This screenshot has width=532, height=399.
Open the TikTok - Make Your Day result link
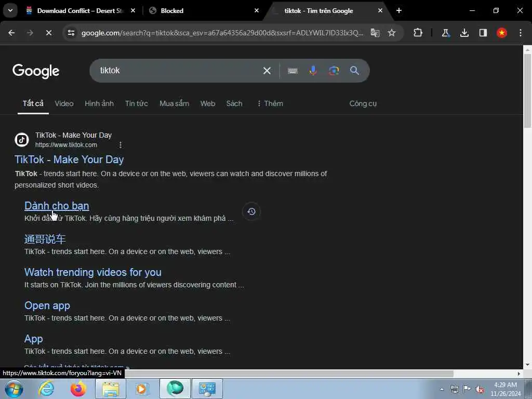[69, 159]
